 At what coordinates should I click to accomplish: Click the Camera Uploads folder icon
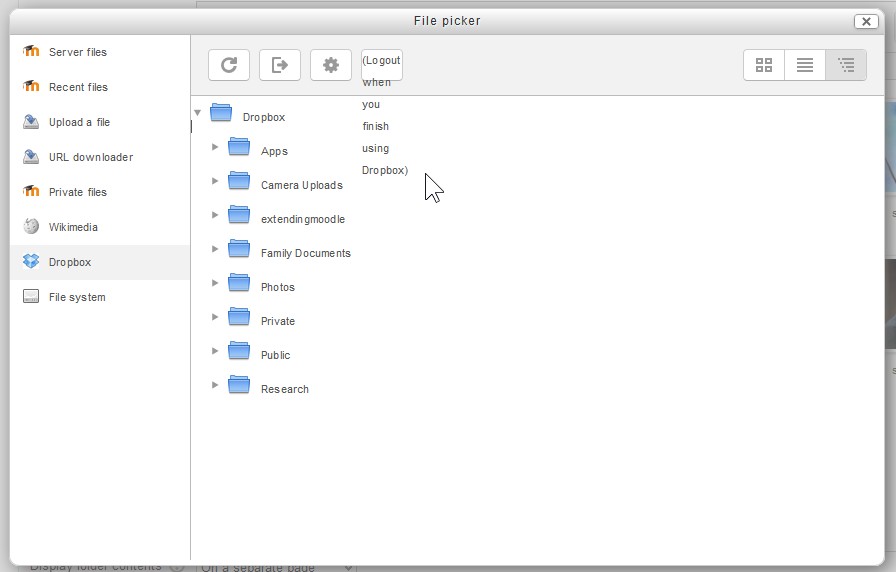point(239,181)
